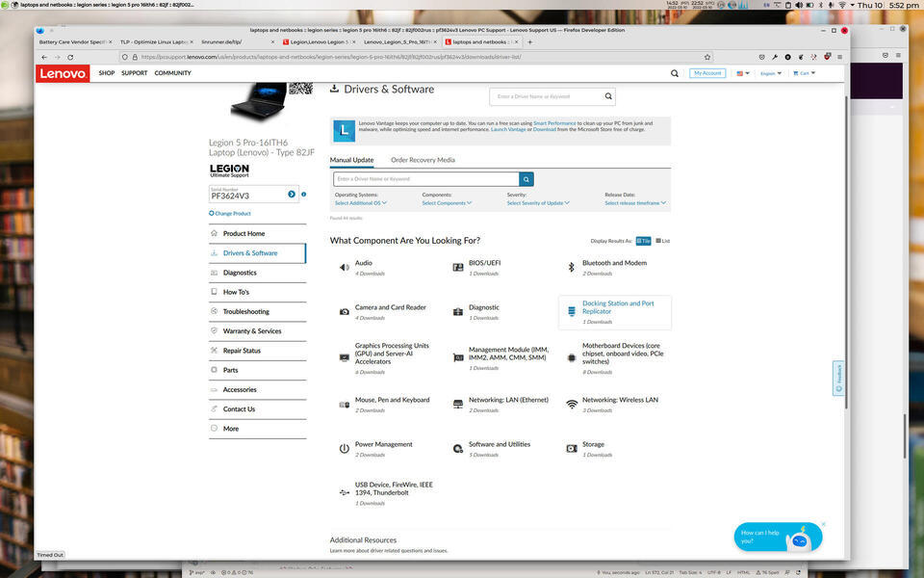The height and width of the screenshot is (578, 924).
Task: Open Repair Status in sidebar
Action: tap(258, 351)
